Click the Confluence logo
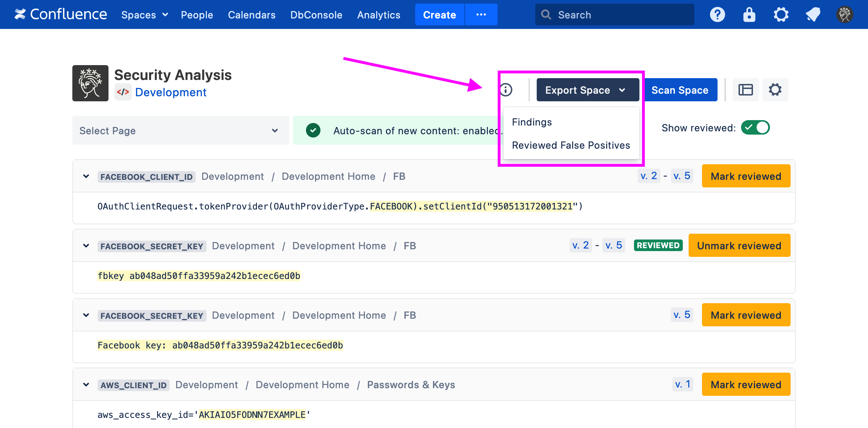This screenshot has width=868, height=428. [x=60, y=14]
